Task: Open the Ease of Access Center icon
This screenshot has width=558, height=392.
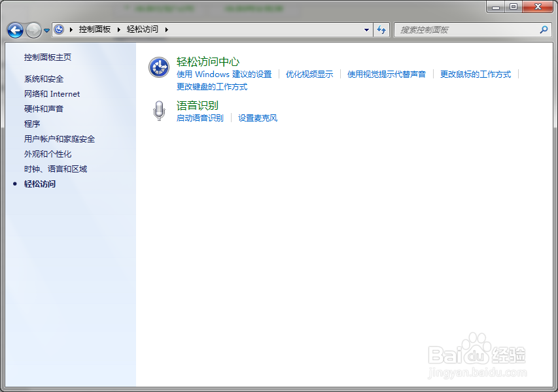Action: pyautogui.click(x=159, y=67)
